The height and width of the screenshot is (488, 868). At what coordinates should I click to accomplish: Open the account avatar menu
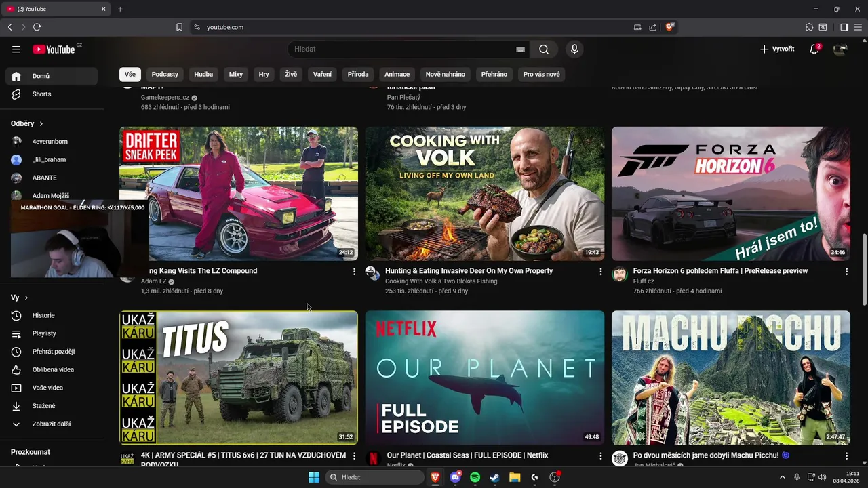(841, 49)
